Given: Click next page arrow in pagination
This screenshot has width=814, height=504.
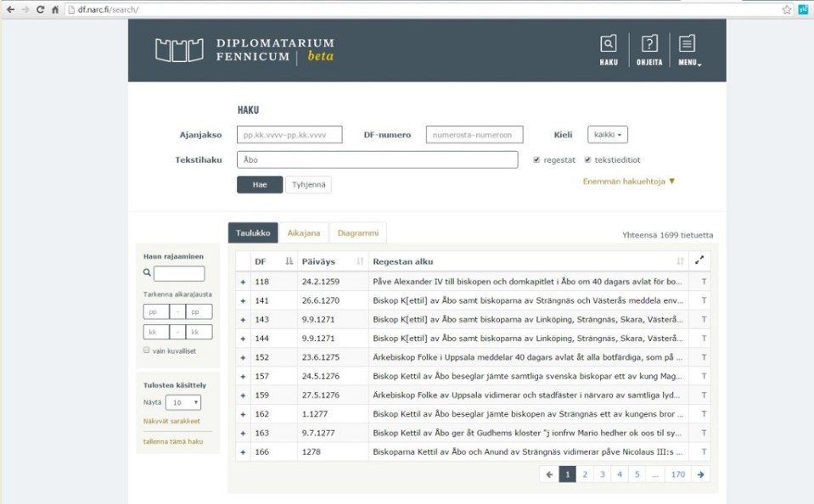Looking at the screenshot, I should tap(700, 474).
